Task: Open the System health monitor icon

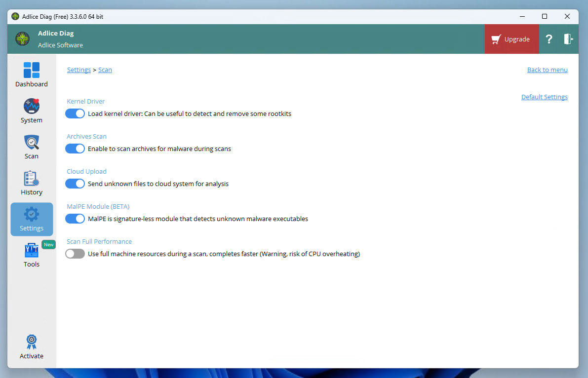Action: 32,107
